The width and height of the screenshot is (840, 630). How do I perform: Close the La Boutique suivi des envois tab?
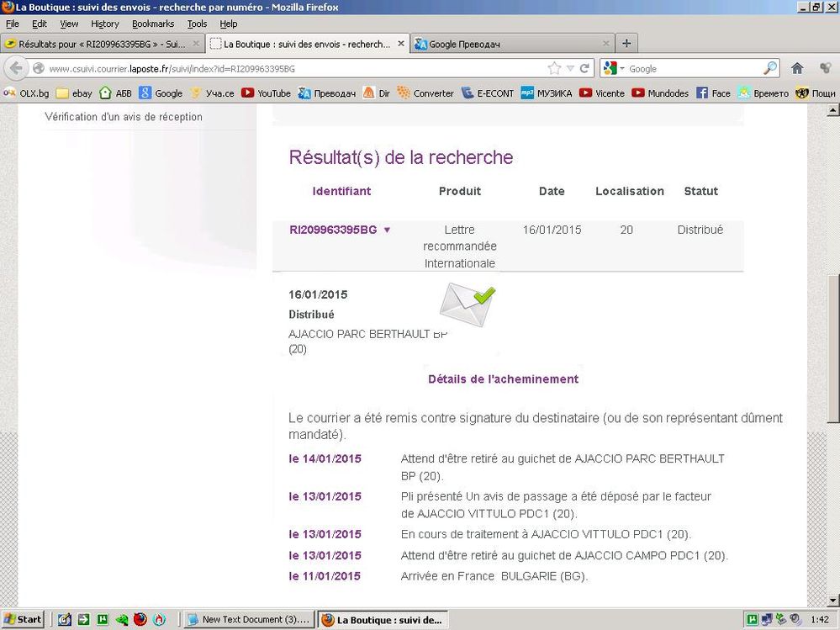pyautogui.click(x=401, y=44)
